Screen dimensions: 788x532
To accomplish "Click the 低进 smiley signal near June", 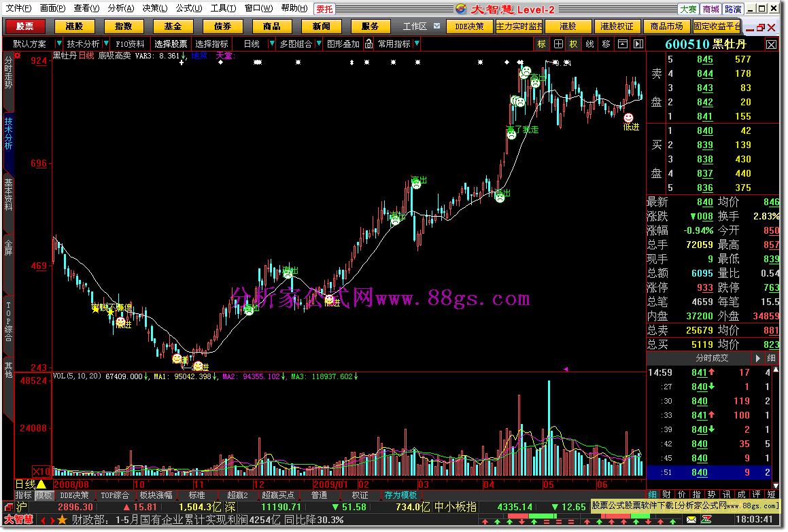I will coord(628,118).
